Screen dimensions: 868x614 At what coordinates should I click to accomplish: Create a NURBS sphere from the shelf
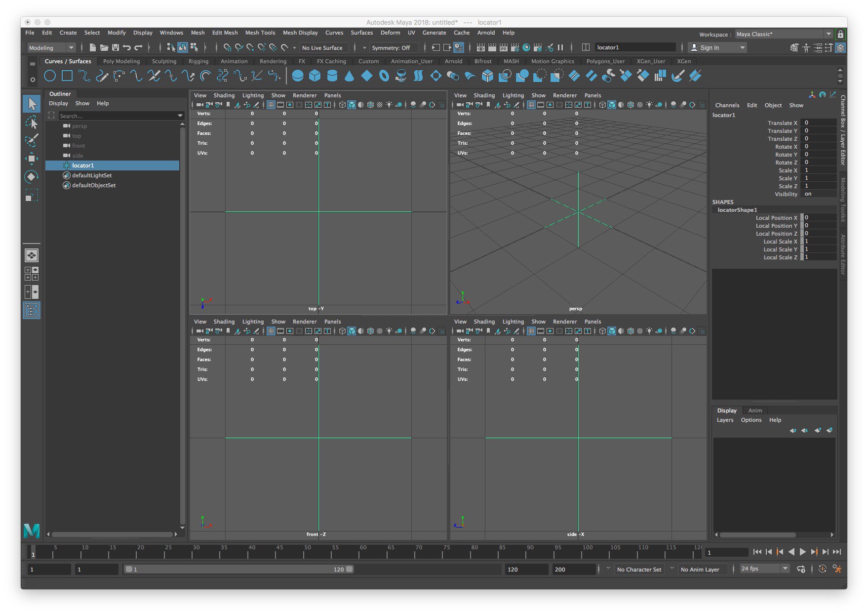coord(298,76)
